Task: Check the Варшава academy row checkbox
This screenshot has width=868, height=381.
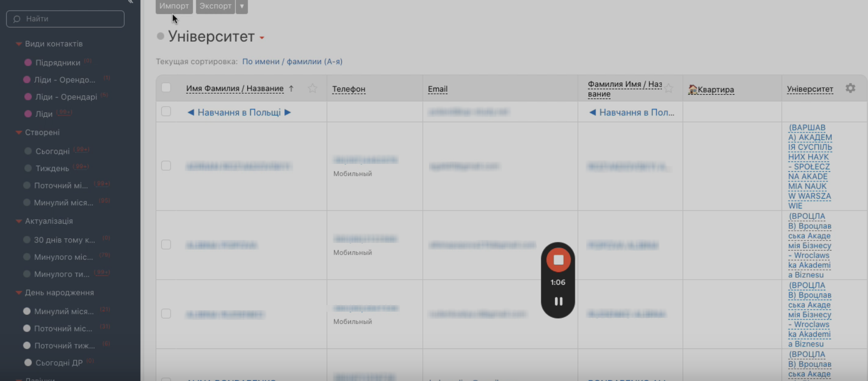Action: [166, 166]
